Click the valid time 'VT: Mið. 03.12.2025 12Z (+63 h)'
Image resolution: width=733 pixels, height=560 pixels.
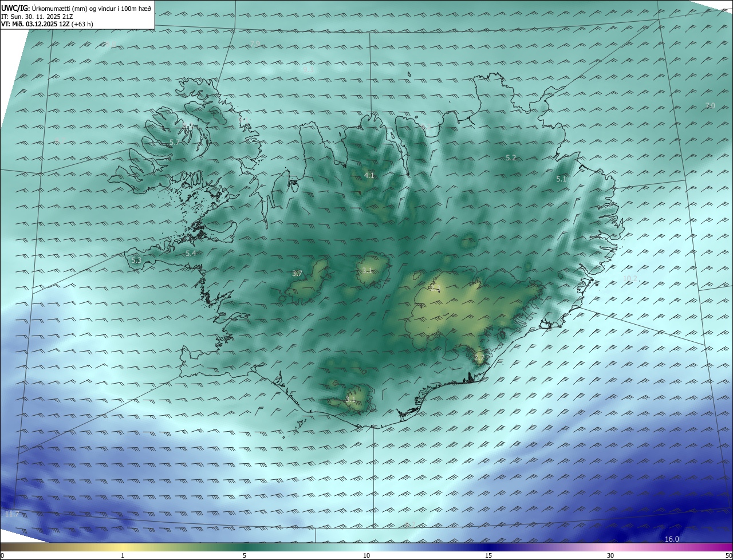point(47,24)
